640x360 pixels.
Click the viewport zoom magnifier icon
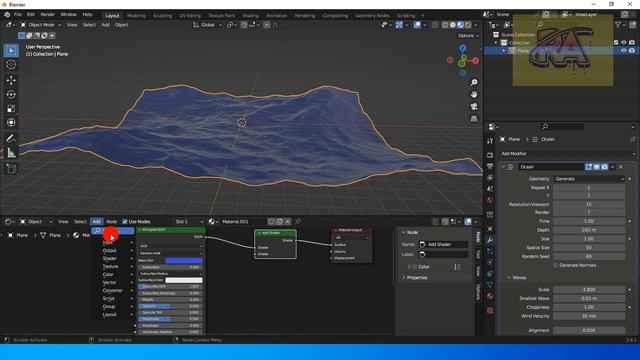[474, 82]
